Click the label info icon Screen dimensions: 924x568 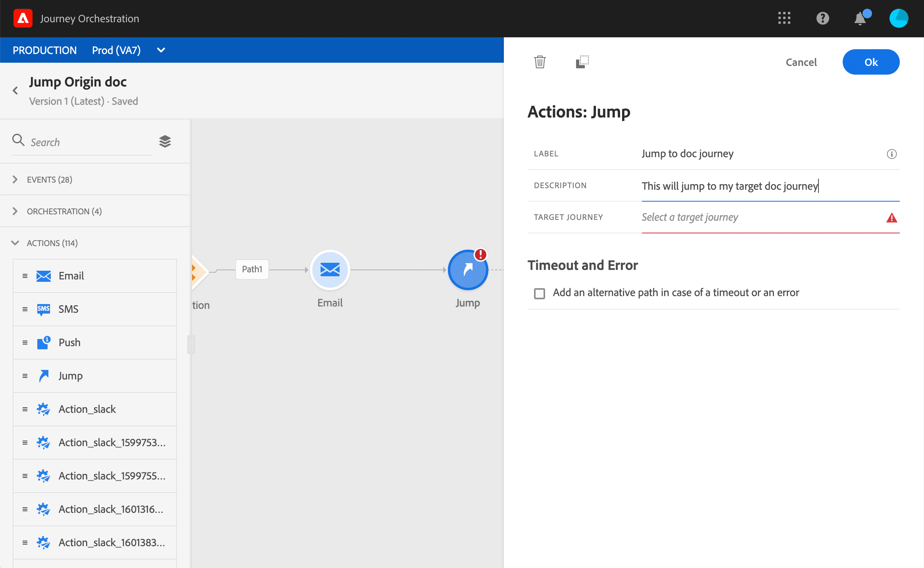[891, 154]
